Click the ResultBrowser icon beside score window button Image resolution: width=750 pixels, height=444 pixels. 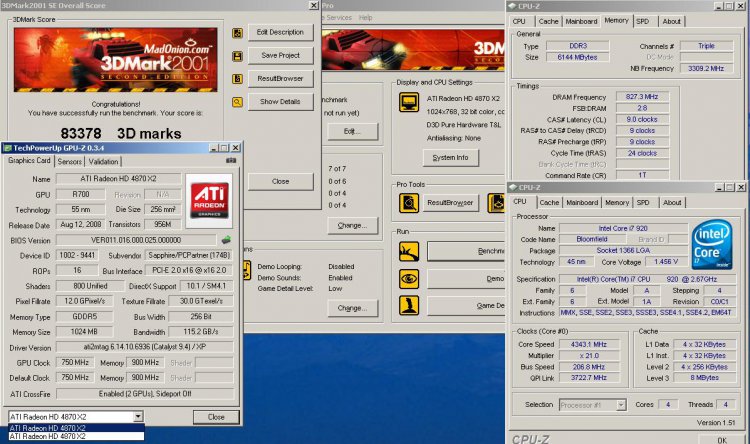[237, 79]
